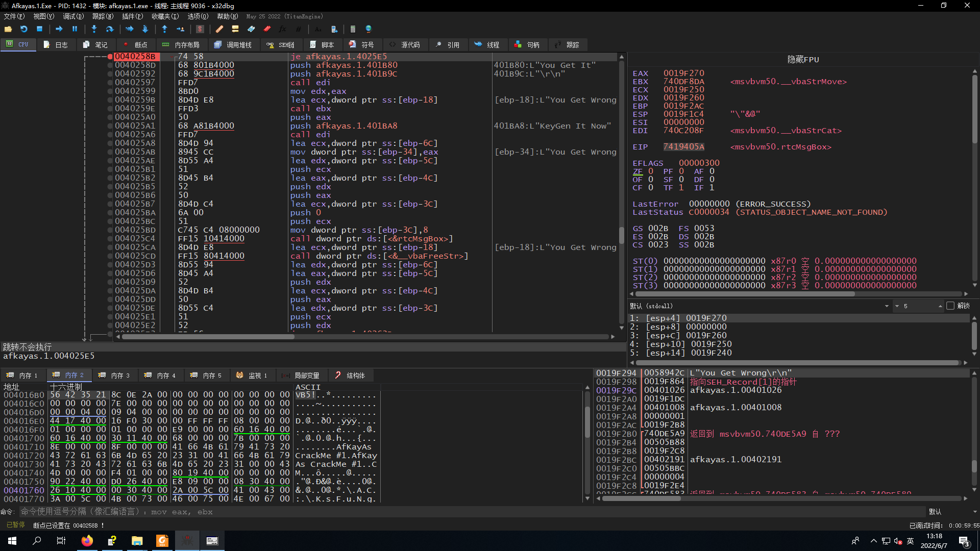
Task: Toggle the 解锁 checkbox
Action: pos(950,306)
